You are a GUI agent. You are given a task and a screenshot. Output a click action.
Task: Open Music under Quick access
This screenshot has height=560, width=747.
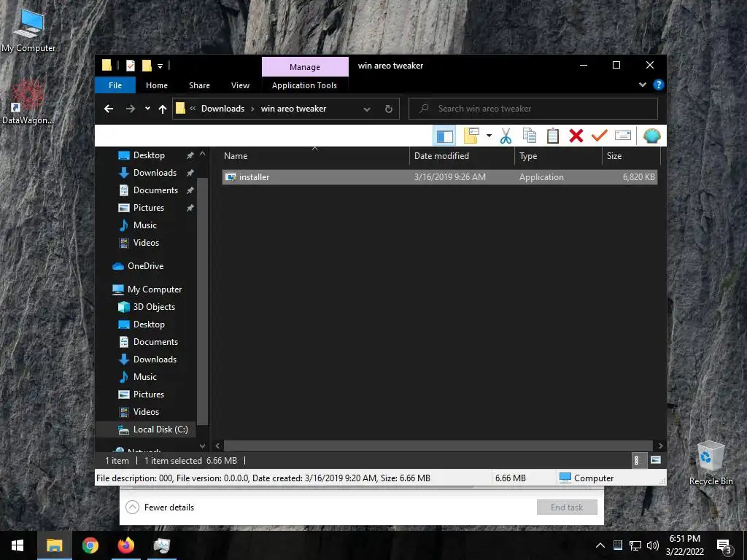(145, 225)
